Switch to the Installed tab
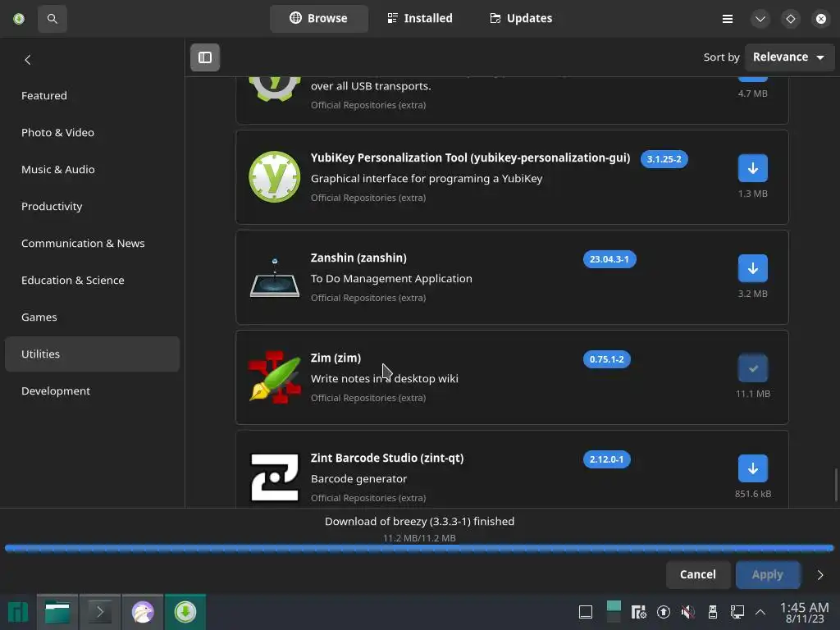This screenshot has height=630, width=840. tap(420, 18)
